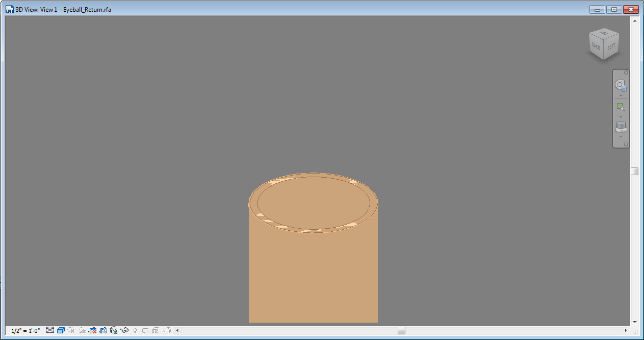The image size is (644, 340).
Task: Click the vertical scrollbar thumb
Action: click(x=635, y=171)
